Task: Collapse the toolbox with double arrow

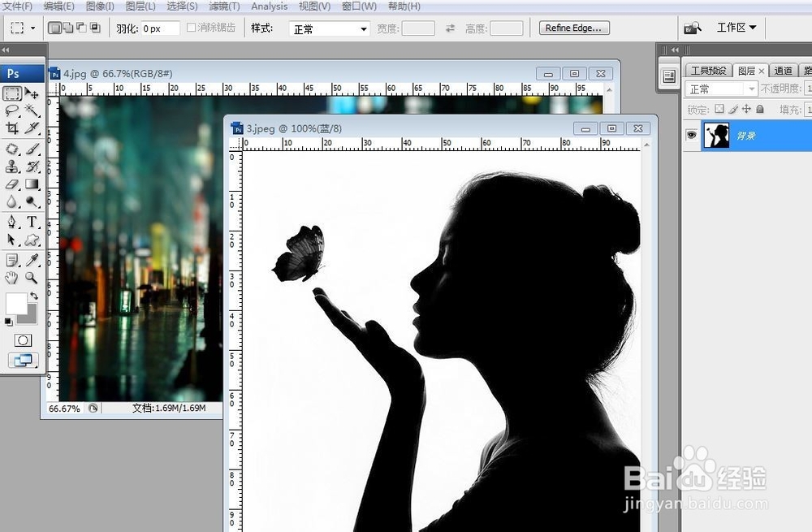Action: 6,50
